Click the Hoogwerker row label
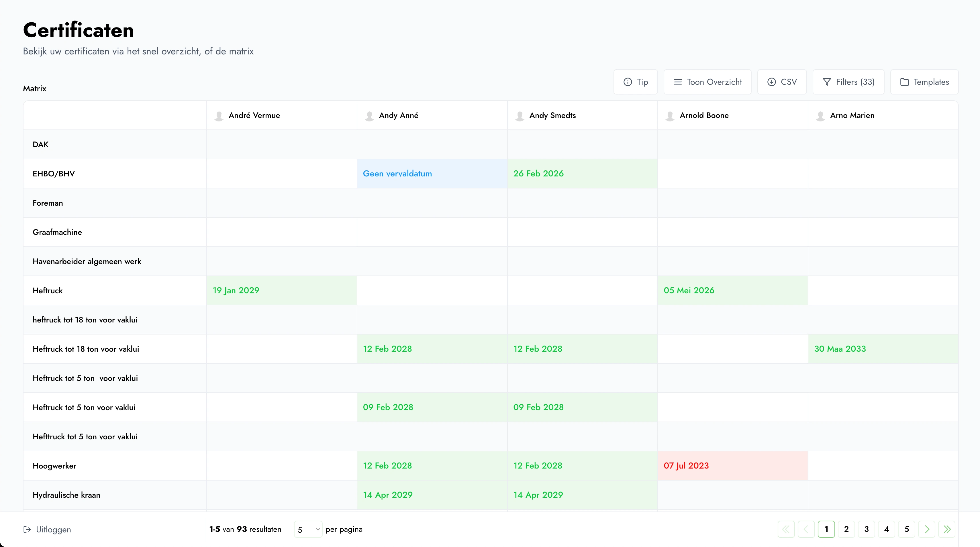Image resolution: width=980 pixels, height=547 pixels. 54,466
